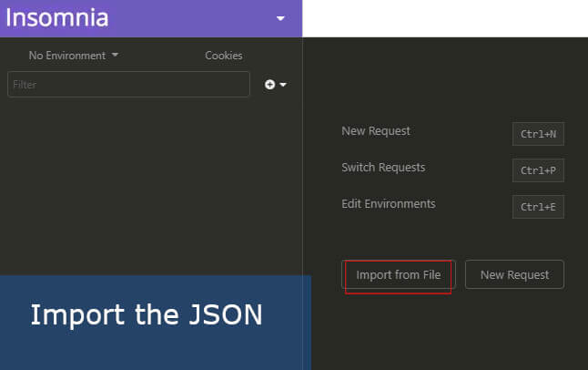Click the Insomnia workspace title
588x370 pixels.
[57, 17]
